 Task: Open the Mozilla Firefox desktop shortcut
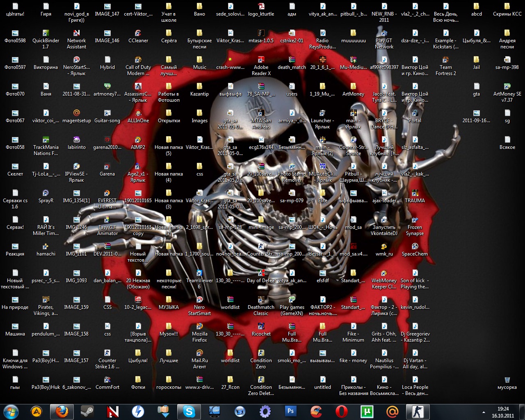coord(200,333)
